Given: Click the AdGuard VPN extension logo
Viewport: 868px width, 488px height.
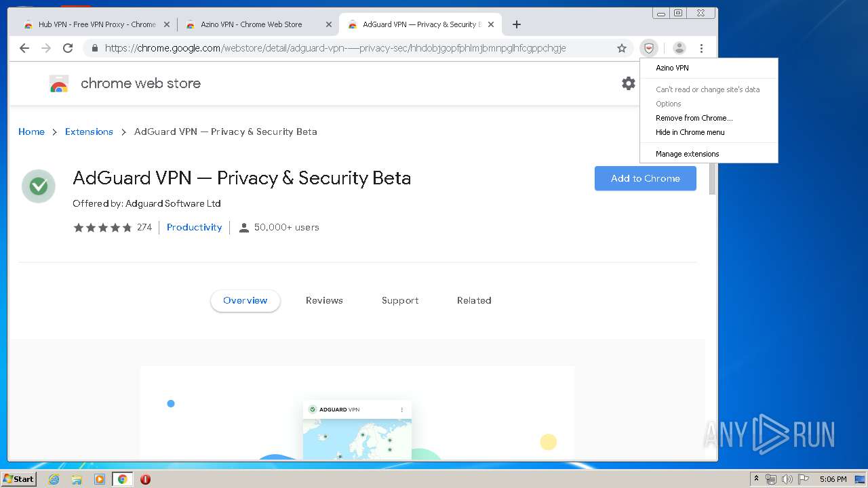Looking at the screenshot, I should point(39,186).
